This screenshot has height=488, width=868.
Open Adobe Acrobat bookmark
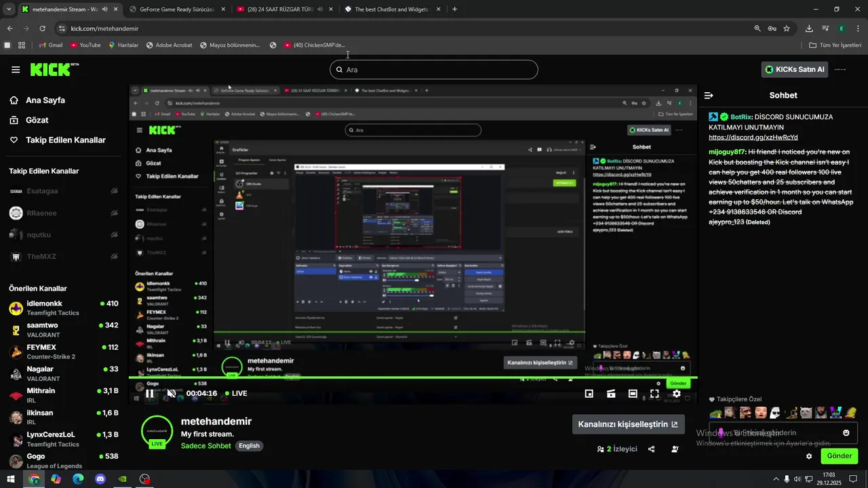169,45
